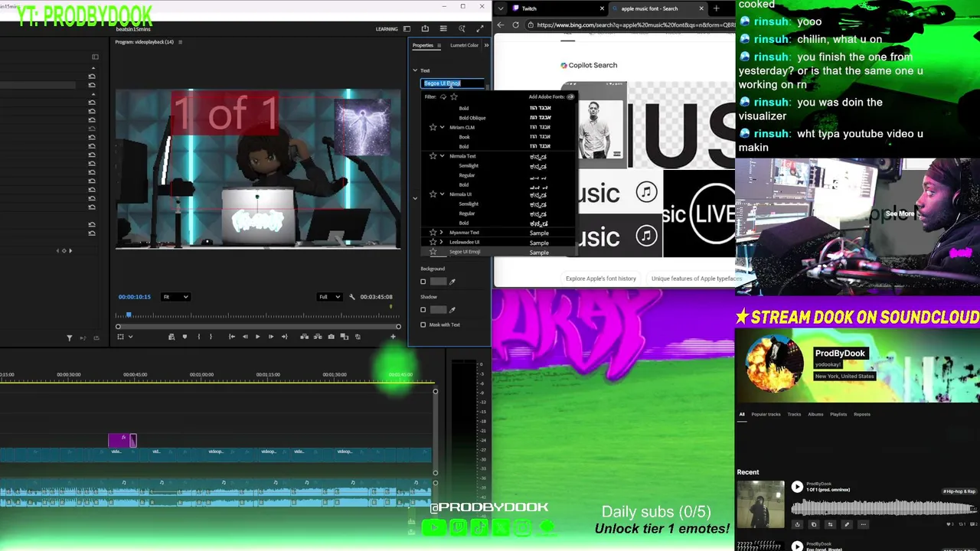Open the Properties panel menu icon

[x=439, y=45]
